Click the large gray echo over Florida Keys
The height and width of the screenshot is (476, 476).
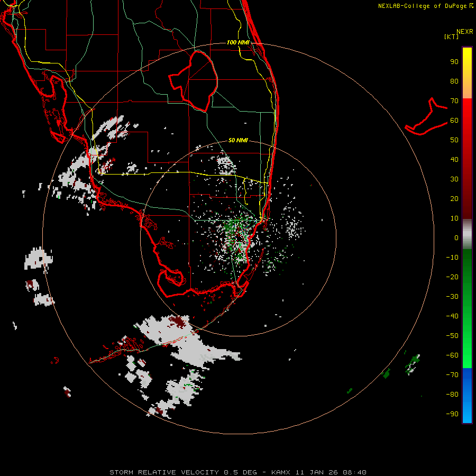pos(188,342)
